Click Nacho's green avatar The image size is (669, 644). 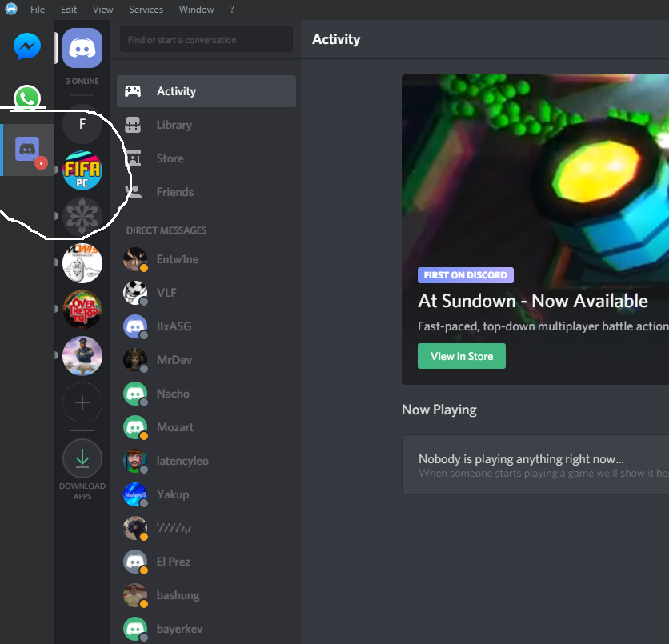(135, 394)
